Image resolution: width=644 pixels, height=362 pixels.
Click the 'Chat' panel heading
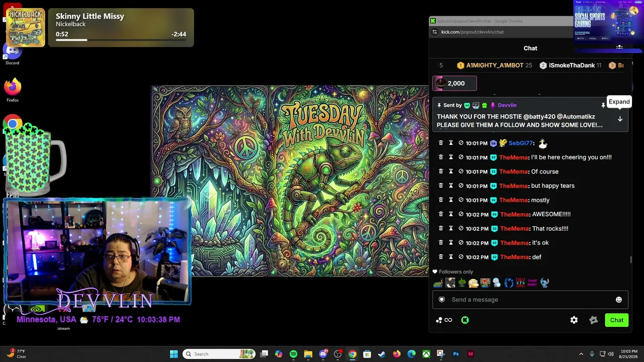click(x=530, y=48)
